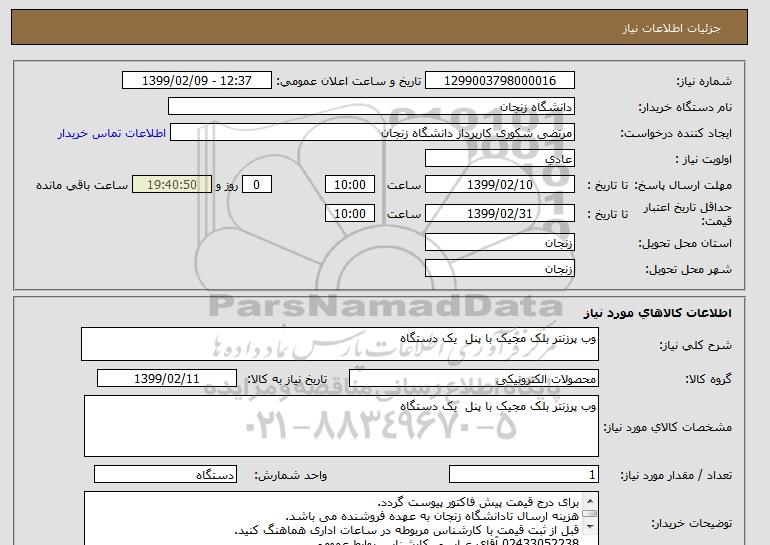Click the توضیحات خریدار label
Image resolution: width=770 pixels, height=545 pixels.
pos(692,523)
